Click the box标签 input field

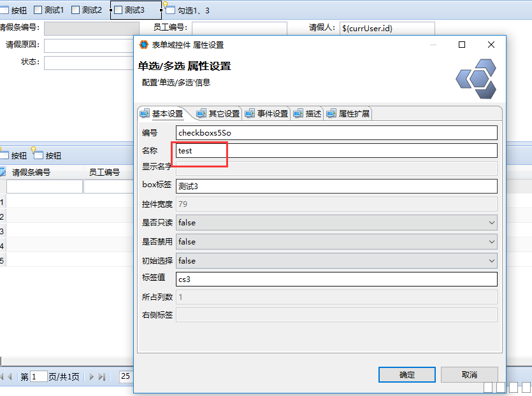336,186
